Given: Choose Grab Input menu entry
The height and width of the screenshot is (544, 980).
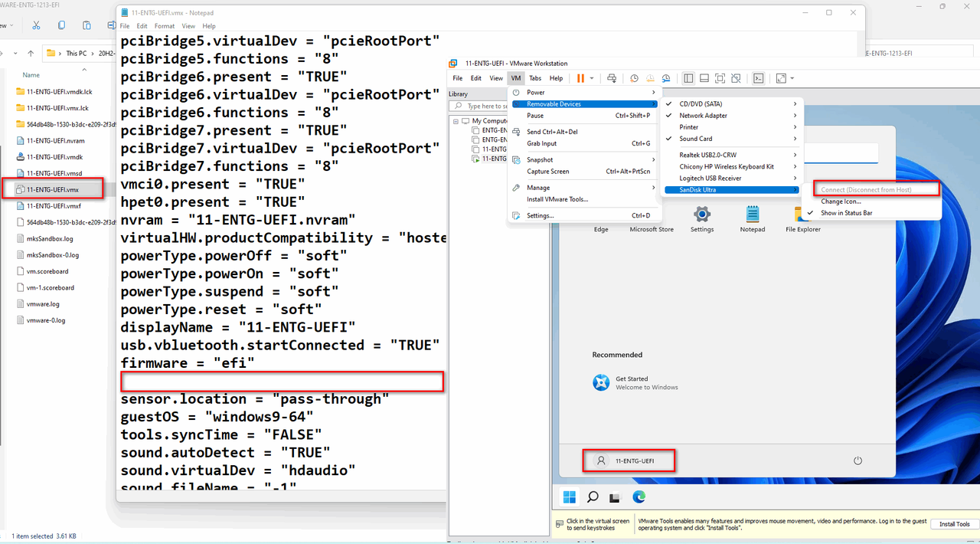Looking at the screenshot, I should (583, 143).
